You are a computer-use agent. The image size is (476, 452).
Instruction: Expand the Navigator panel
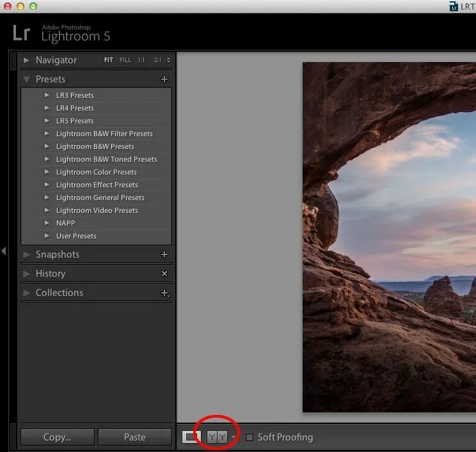pyautogui.click(x=26, y=60)
